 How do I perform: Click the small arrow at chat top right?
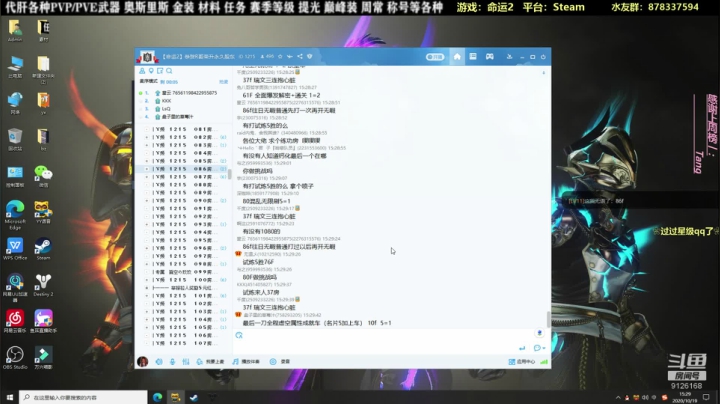[544, 73]
